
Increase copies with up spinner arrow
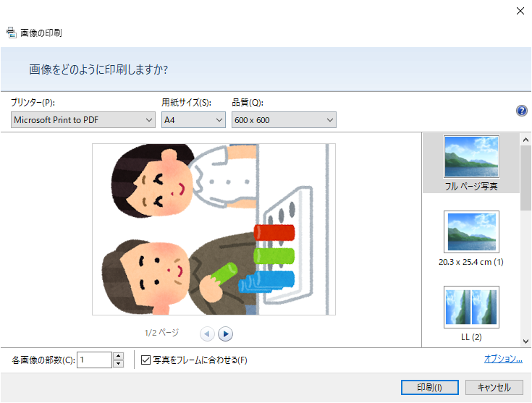click(119, 355)
